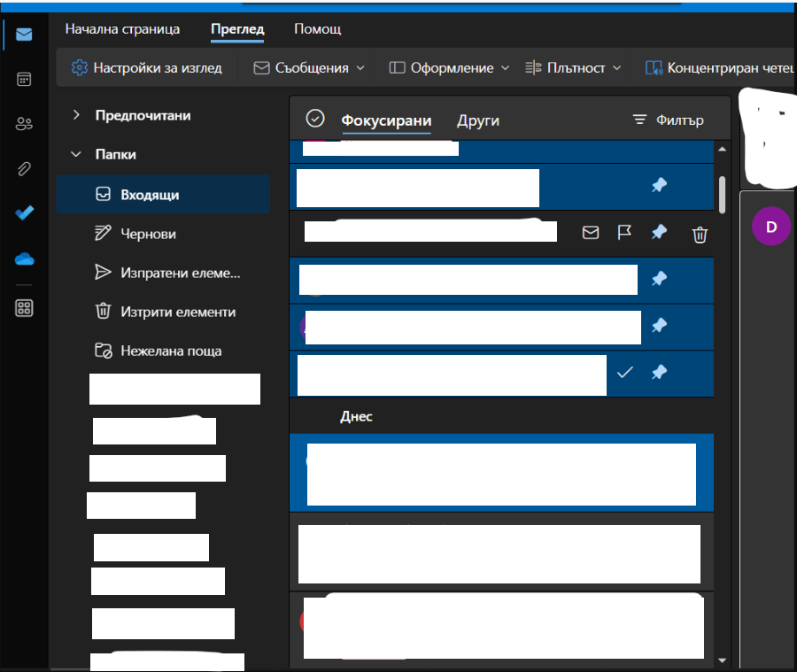Open the Files paperclip icon
This screenshot has height=672, width=797.
click(x=24, y=168)
